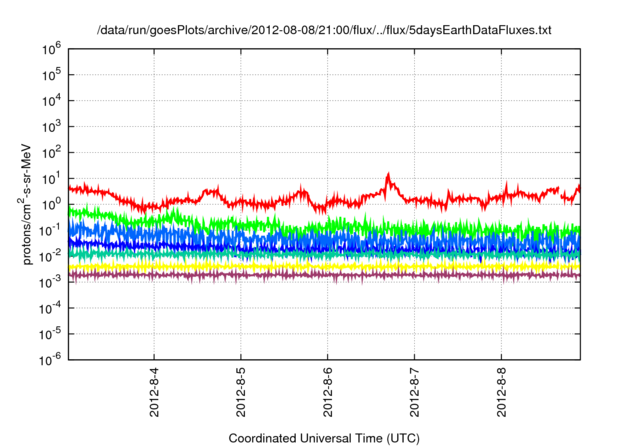The image size is (640, 448).
Task: Click the yellow flux trace
Action: pos(324,266)
